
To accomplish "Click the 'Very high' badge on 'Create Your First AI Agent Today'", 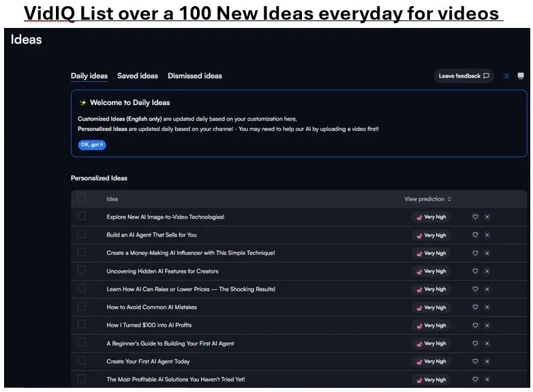I will [431, 362].
